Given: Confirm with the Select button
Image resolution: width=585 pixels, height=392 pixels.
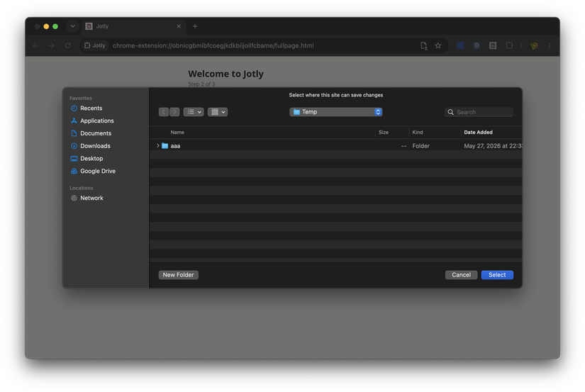Looking at the screenshot, I should pos(497,275).
